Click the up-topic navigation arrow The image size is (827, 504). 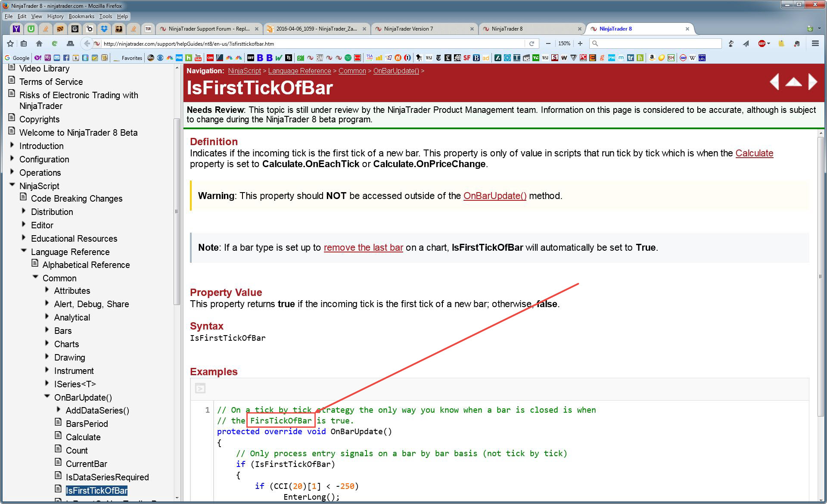[793, 82]
